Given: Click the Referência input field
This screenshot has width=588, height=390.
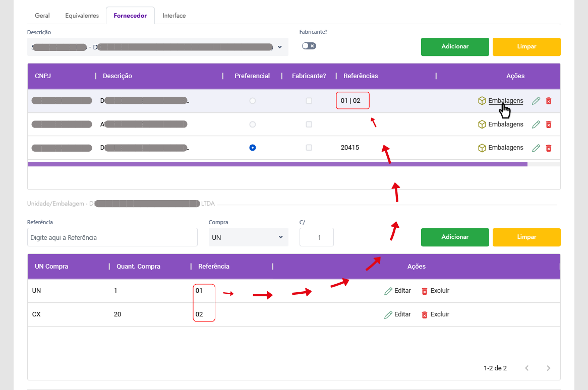Looking at the screenshot, I should 112,237.
